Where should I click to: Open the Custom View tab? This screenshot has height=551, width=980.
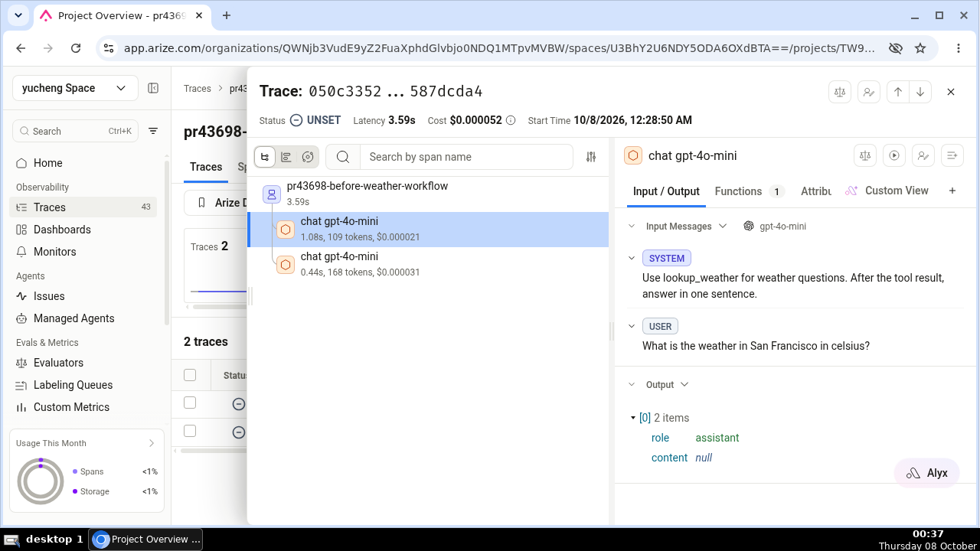coord(887,191)
